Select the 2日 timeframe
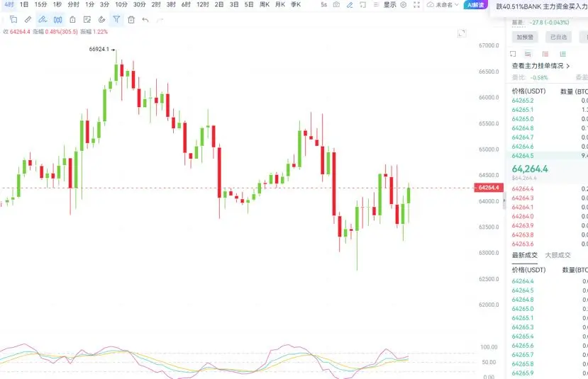The height and width of the screenshot is (379, 588). [x=219, y=4]
